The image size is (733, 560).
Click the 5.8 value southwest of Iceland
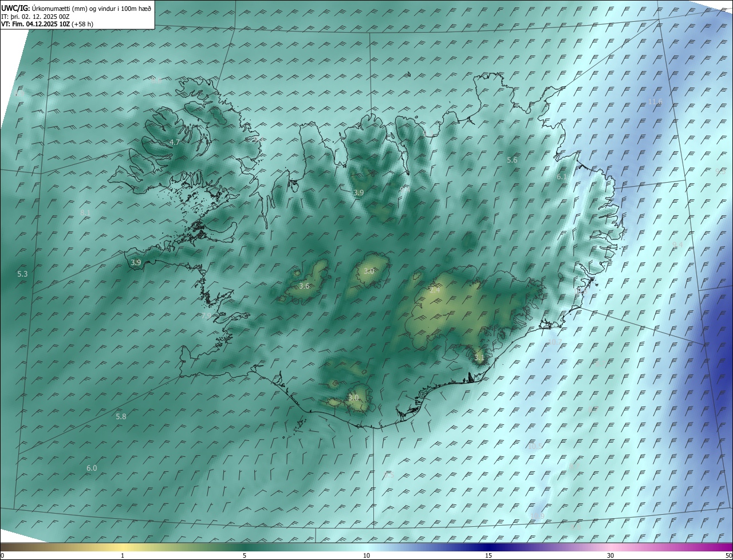coord(121,416)
